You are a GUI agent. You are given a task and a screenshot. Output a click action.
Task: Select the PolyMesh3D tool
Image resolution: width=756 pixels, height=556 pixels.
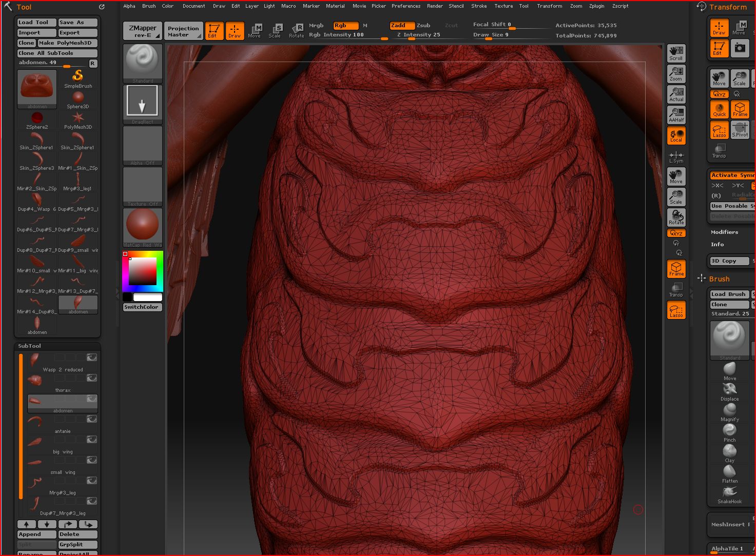(78, 118)
